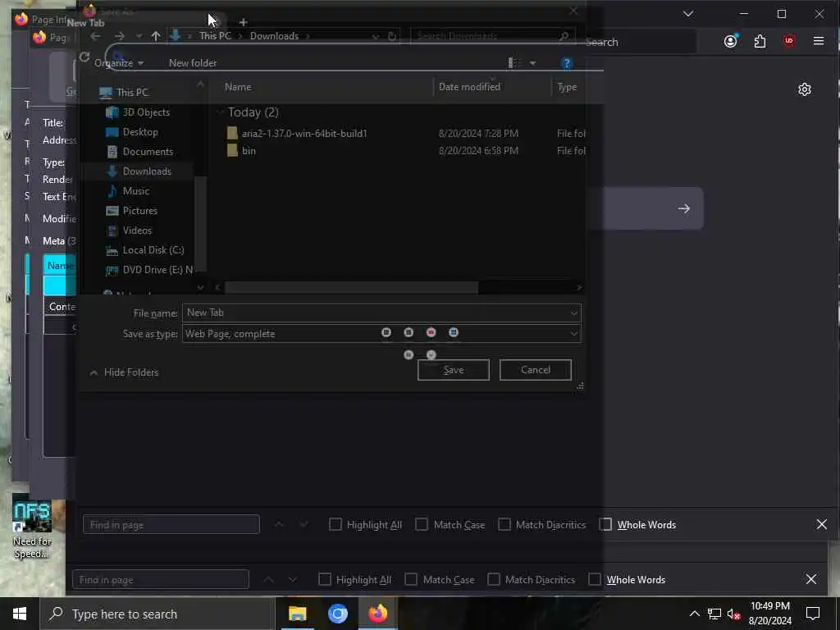Find next match in lower find bar
This screenshot has width=840, height=630.
click(293, 579)
